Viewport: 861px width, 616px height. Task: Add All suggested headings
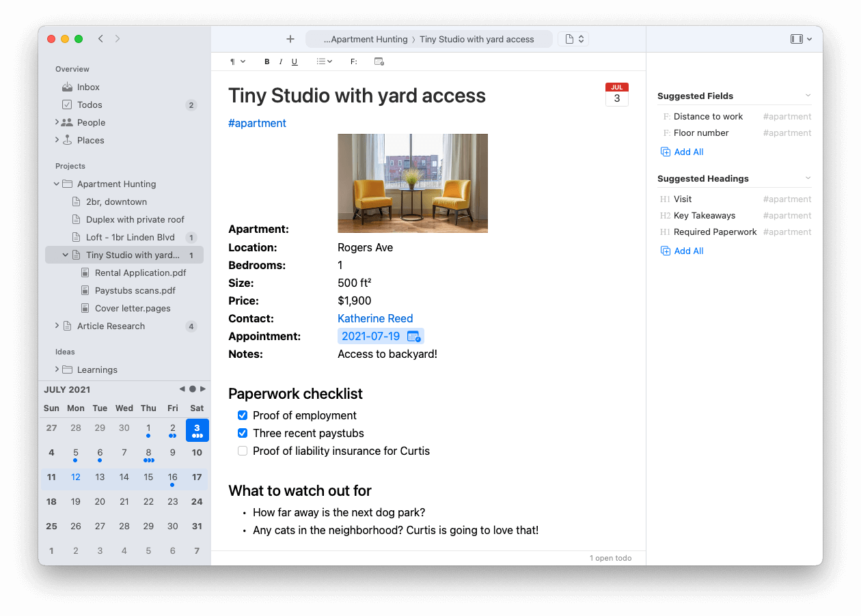[681, 251]
